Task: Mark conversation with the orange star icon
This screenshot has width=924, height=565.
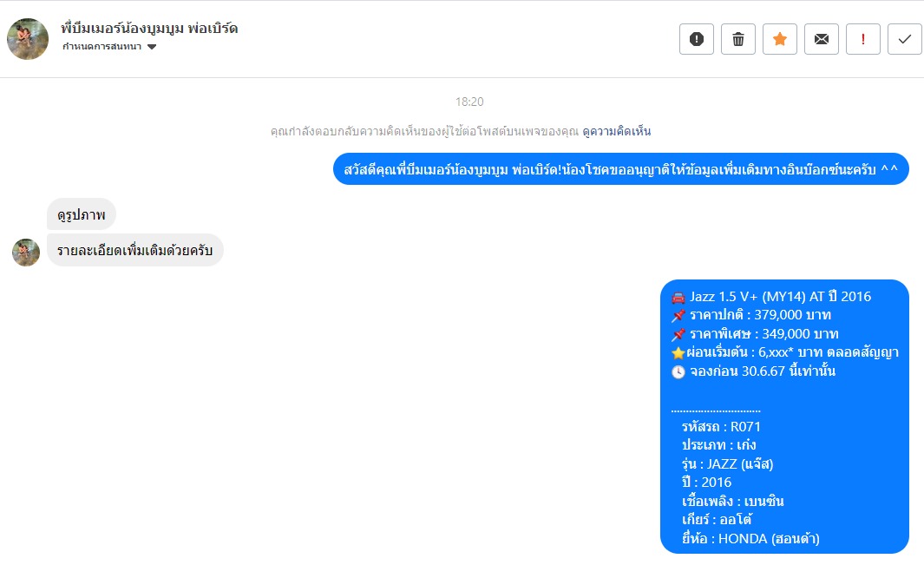Action: tap(780, 39)
